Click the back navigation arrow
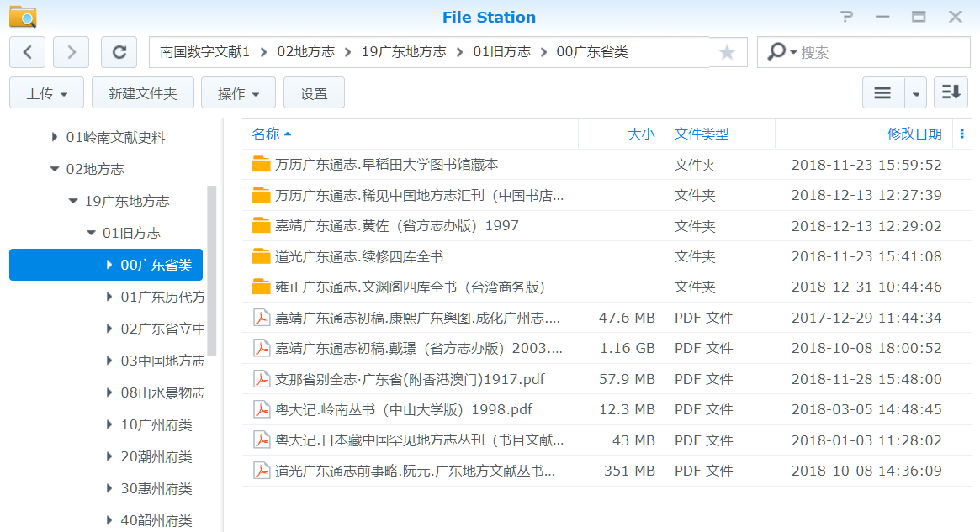The image size is (980, 532). point(28,52)
